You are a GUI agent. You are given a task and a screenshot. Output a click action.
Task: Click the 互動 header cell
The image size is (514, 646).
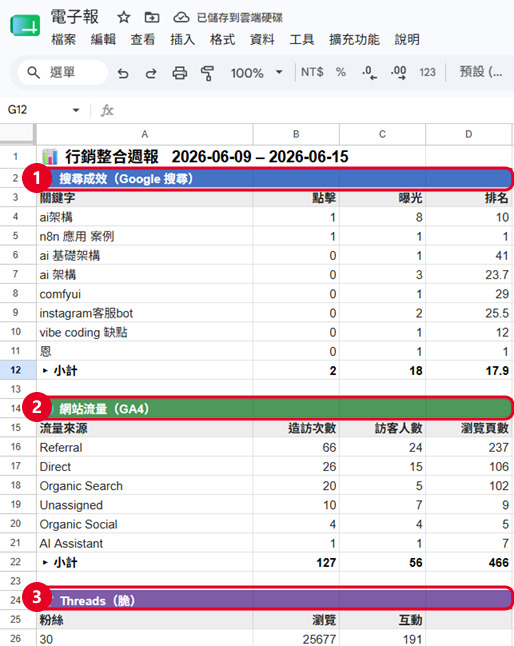point(382,620)
